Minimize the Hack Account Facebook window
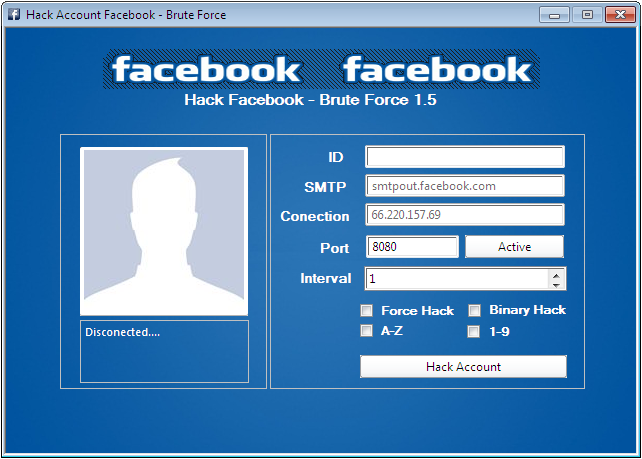The image size is (642, 459). tap(554, 15)
